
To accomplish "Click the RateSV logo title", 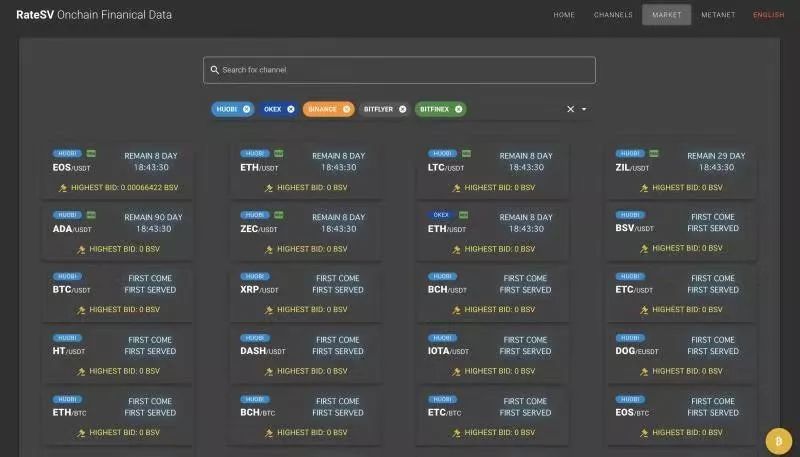I will click(x=94, y=15).
